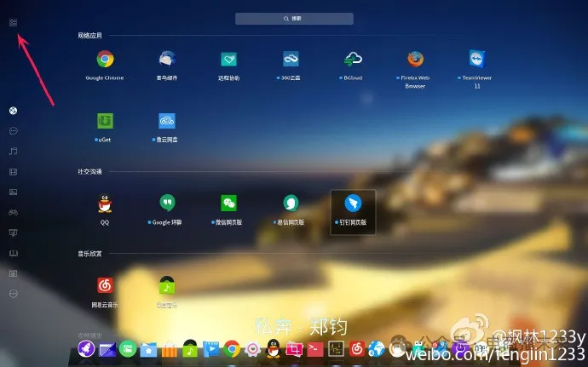Launch NetEase Cloud Music (网易云音乐)

[105, 285]
